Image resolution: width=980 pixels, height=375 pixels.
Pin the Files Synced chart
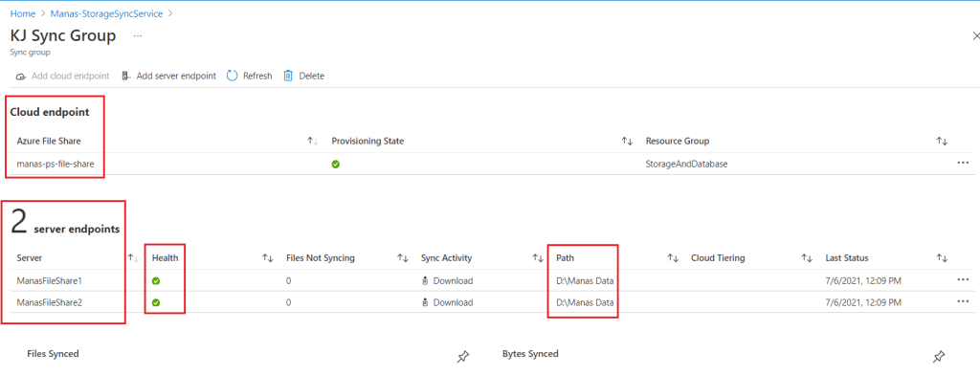click(x=462, y=357)
